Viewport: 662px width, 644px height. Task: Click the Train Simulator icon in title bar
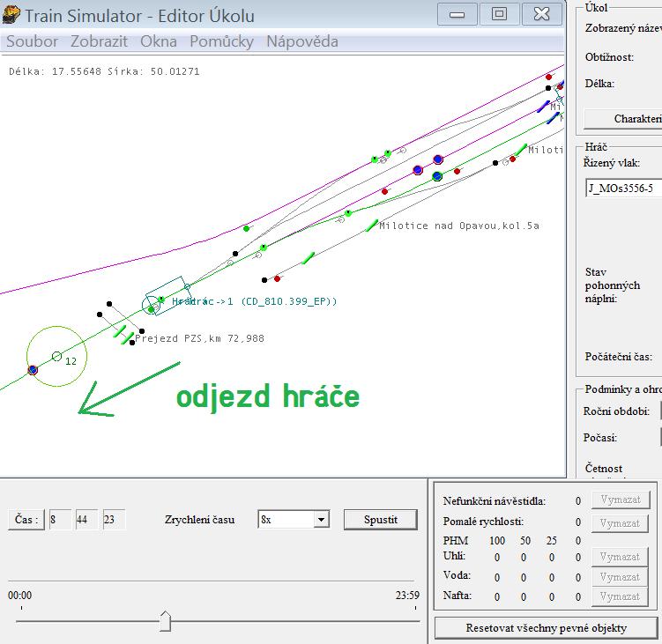click(x=11, y=14)
